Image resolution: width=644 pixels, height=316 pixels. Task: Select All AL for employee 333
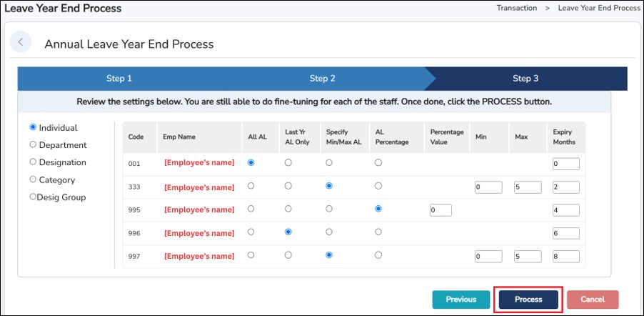pos(251,187)
